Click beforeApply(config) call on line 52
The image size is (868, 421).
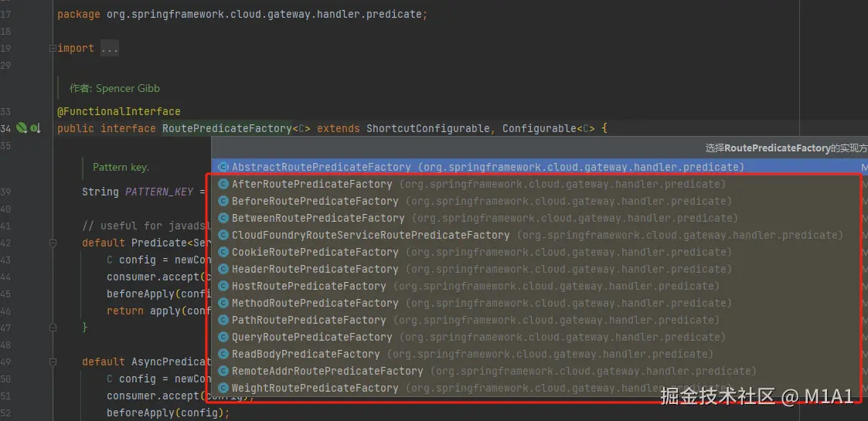(x=168, y=413)
